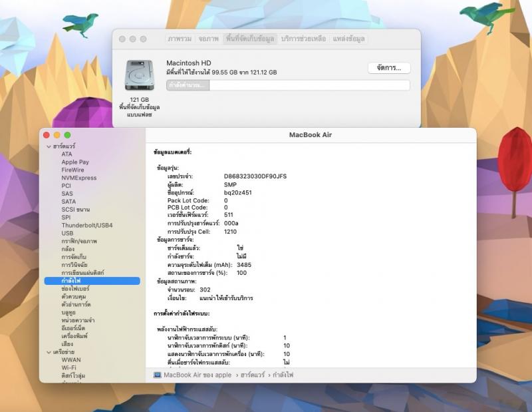This screenshot has height=412, width=532.
Task: Select กล้อง in the sidebar
Action: 68,249
